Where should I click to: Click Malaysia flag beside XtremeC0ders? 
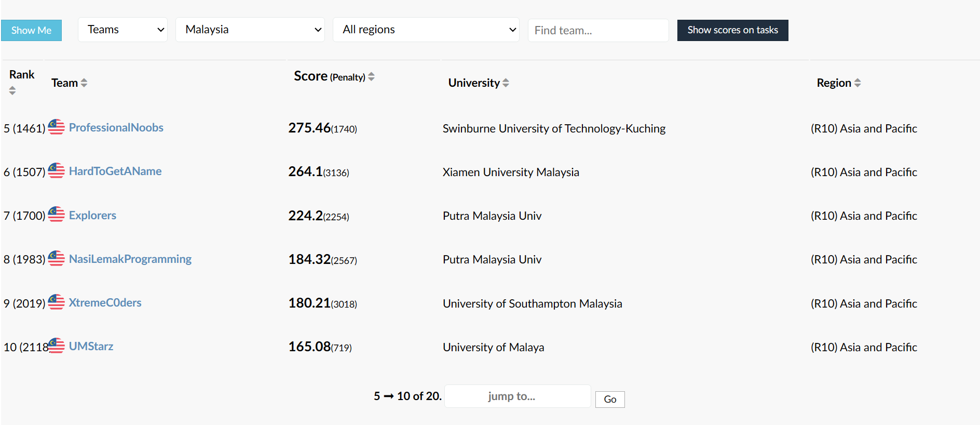[x=57, y=302]
